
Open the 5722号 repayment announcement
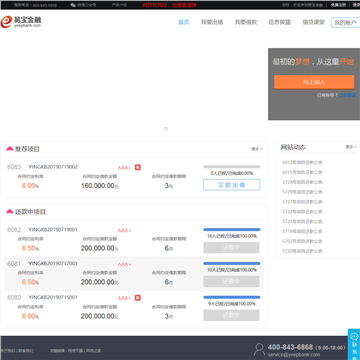click(x=302, y=212)
